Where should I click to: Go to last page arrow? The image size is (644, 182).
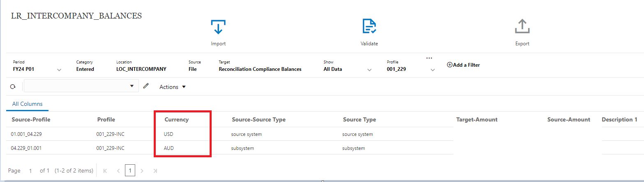click(x=155, y=170)
